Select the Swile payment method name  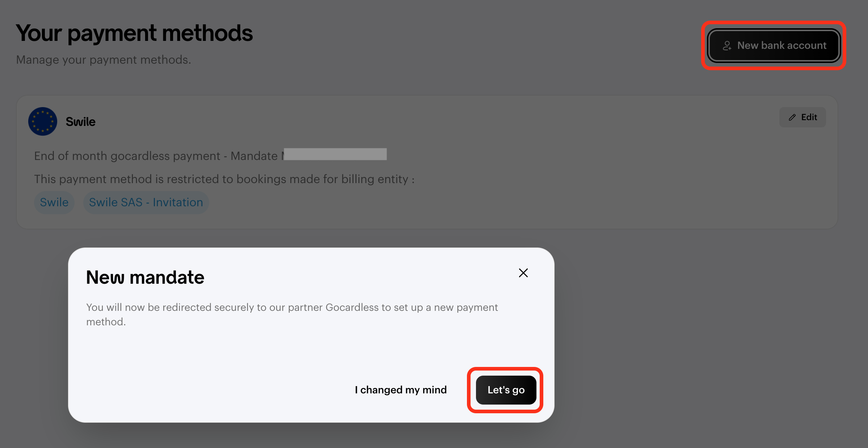point(80,122)
